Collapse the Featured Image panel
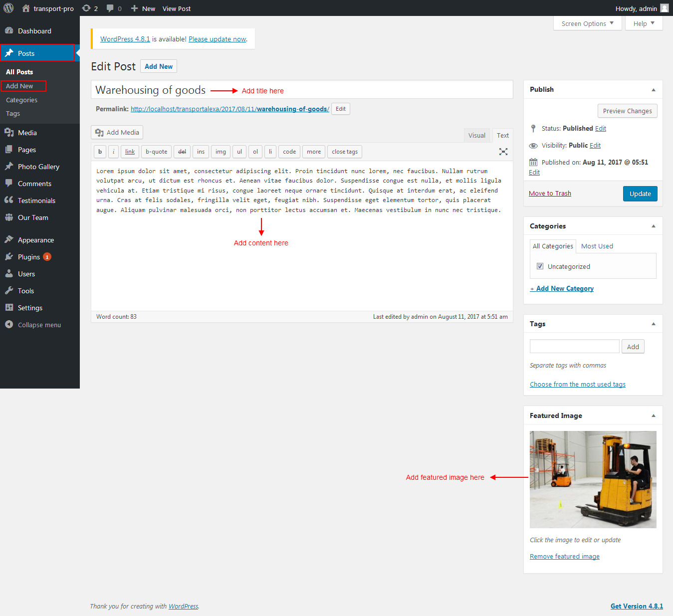 (654, 415)
